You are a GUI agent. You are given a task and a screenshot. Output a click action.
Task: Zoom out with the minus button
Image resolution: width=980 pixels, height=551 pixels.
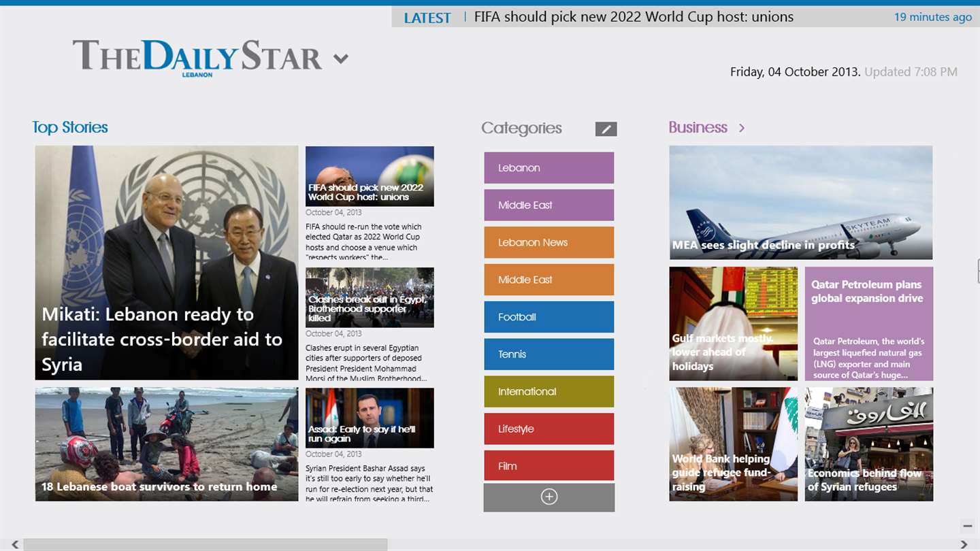[967, 526]
